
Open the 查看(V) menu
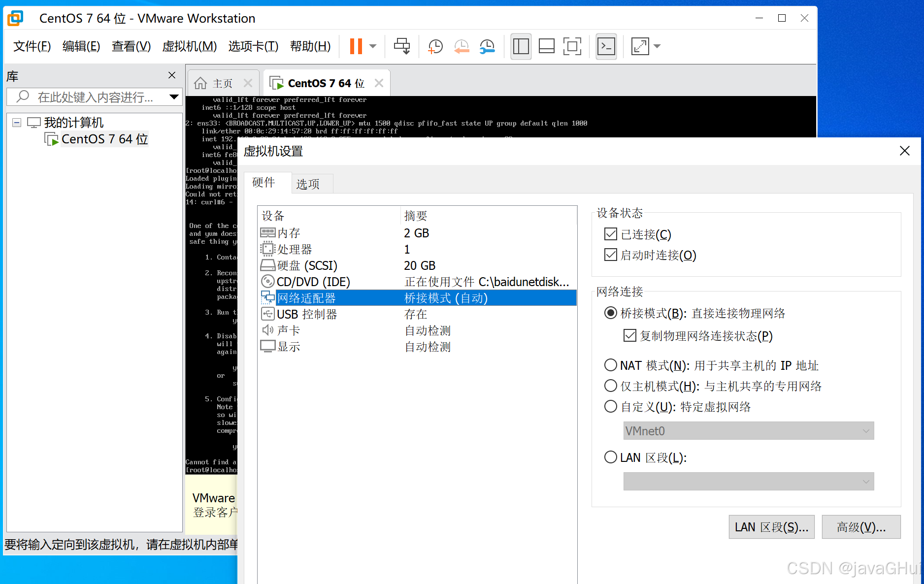(x=131, y=46)
